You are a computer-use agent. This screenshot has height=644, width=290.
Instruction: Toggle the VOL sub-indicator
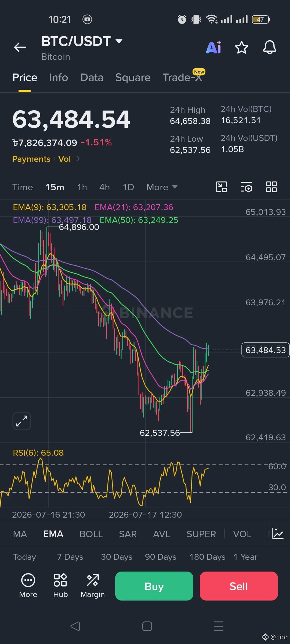(x=242, y=534)
